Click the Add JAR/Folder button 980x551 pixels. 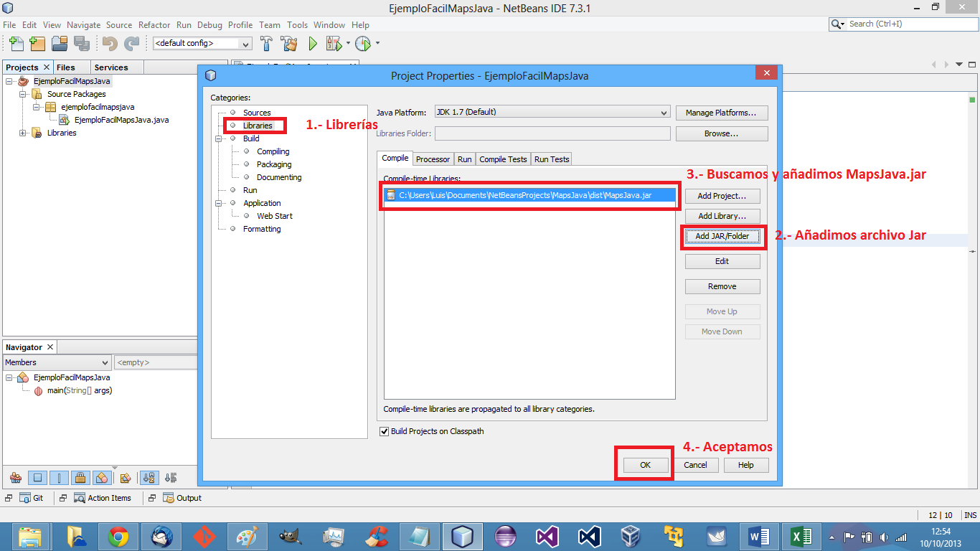click(722, 236)
